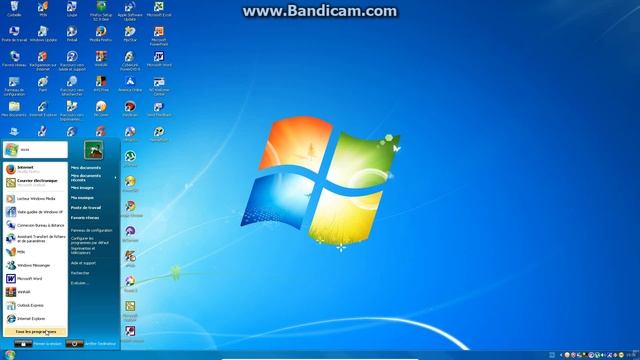640x360 pixels.
Task: Open CCleaner desktop shortcut
Action: (x=101, y=109)
